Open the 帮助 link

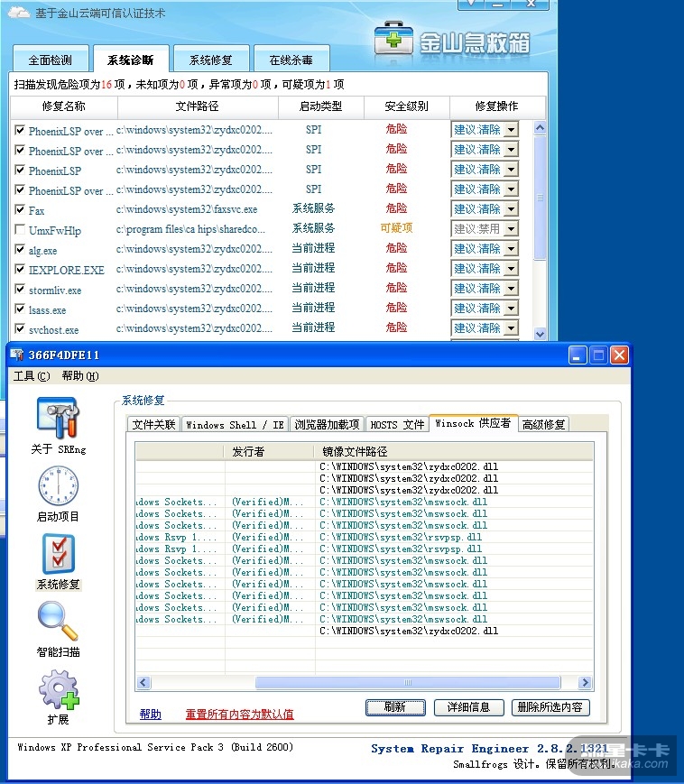(x=151, y=714)
